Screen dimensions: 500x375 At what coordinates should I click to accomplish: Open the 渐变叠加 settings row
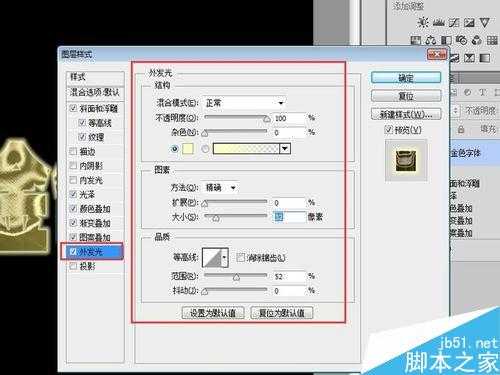point(95,223)
